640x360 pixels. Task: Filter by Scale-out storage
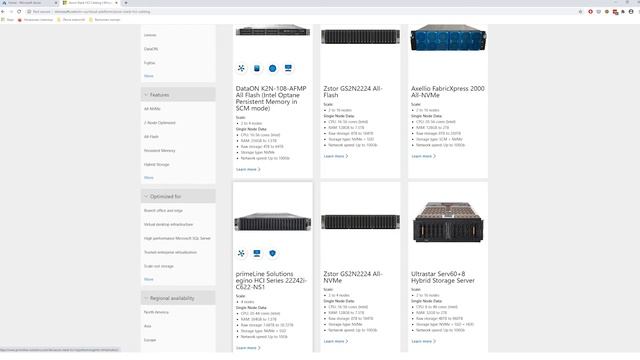tap(159, 266)
